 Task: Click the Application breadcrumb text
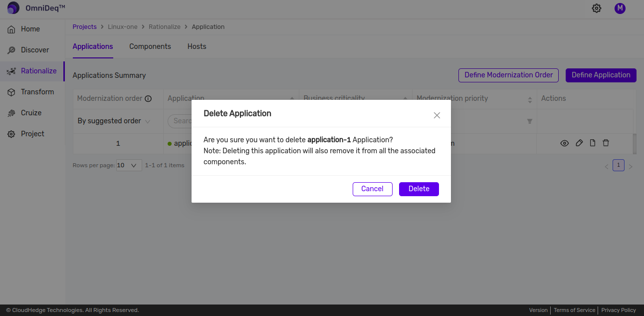click(208, 27)
